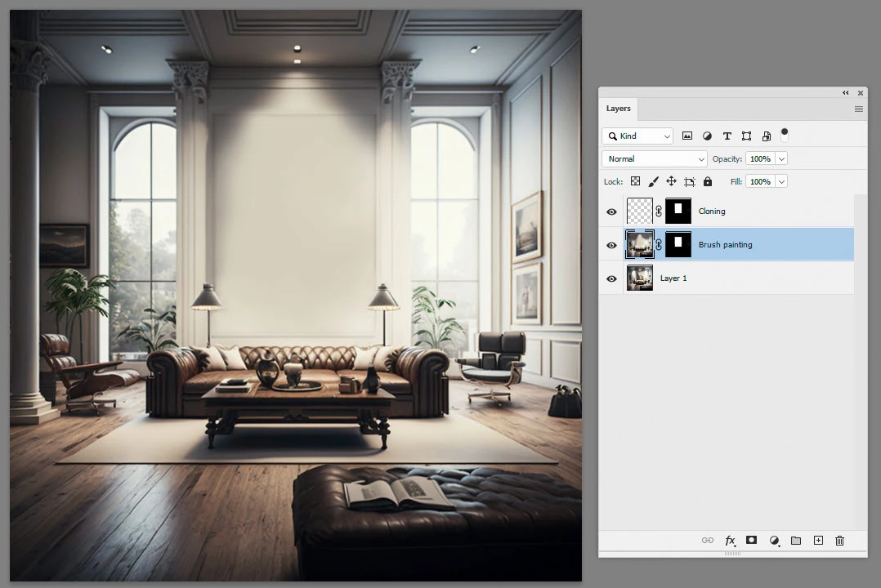Filter layers by smart objects icon

point(766,136)
